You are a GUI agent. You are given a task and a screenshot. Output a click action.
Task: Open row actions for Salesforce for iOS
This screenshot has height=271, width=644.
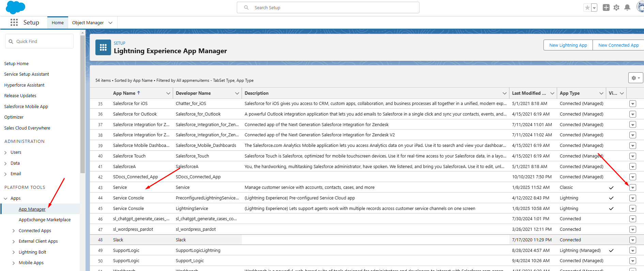(x=633, y=104)
